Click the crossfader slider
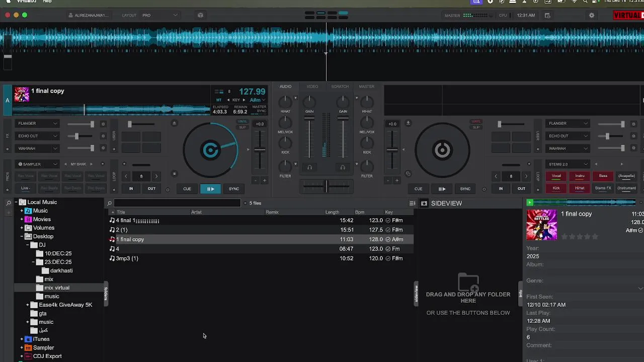This screenshot has height=362, width=644. tap(326, 187)
